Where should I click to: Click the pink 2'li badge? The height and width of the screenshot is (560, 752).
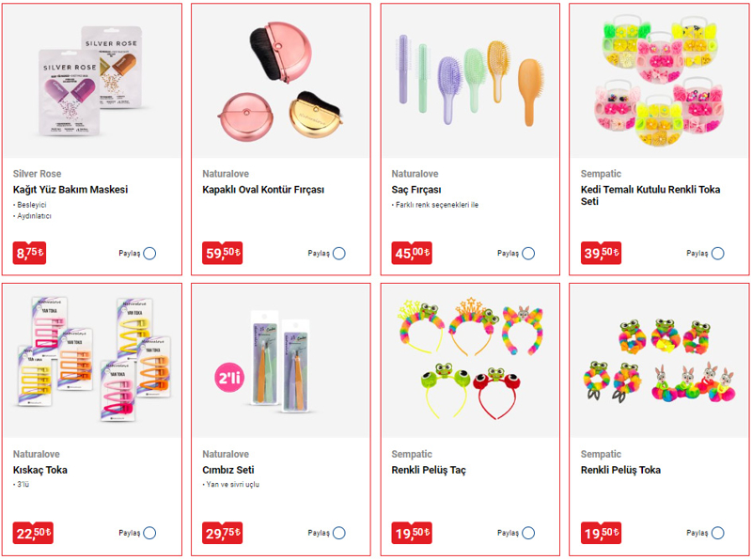tap(229, 378)
